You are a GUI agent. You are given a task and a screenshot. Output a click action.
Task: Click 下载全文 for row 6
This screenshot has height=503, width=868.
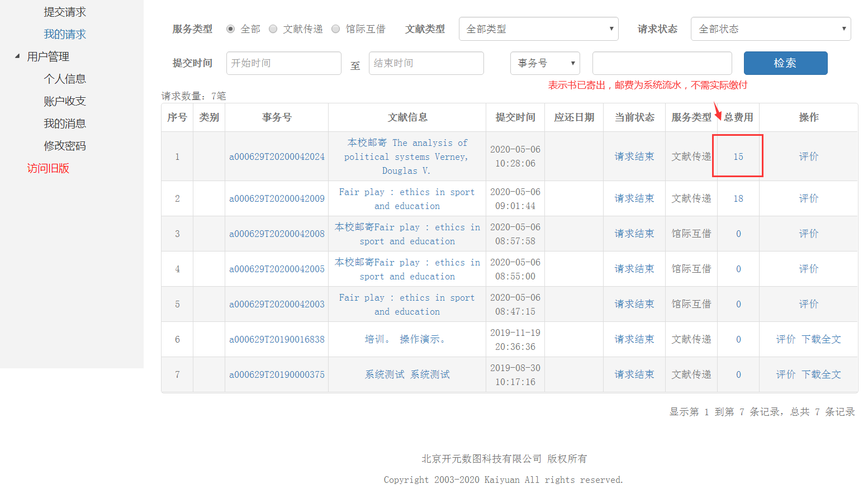[821, 339]
